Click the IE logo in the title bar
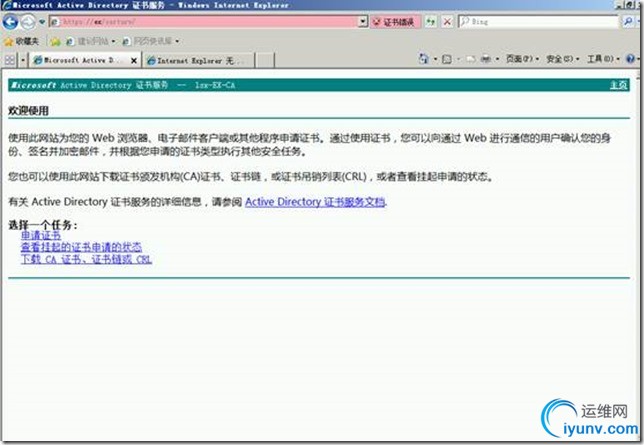Viewport: 644px width, 445px height. click(x=7, y=5)
